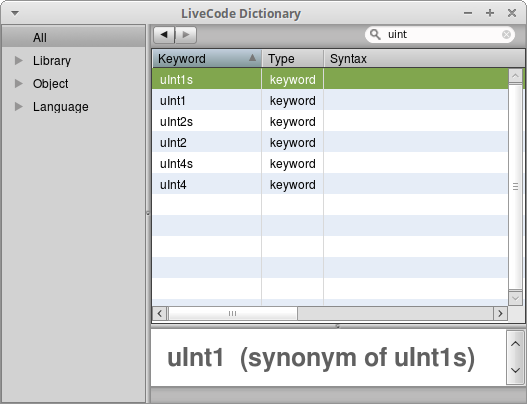
Task: Expand the Object category
Action: (19, 83)
